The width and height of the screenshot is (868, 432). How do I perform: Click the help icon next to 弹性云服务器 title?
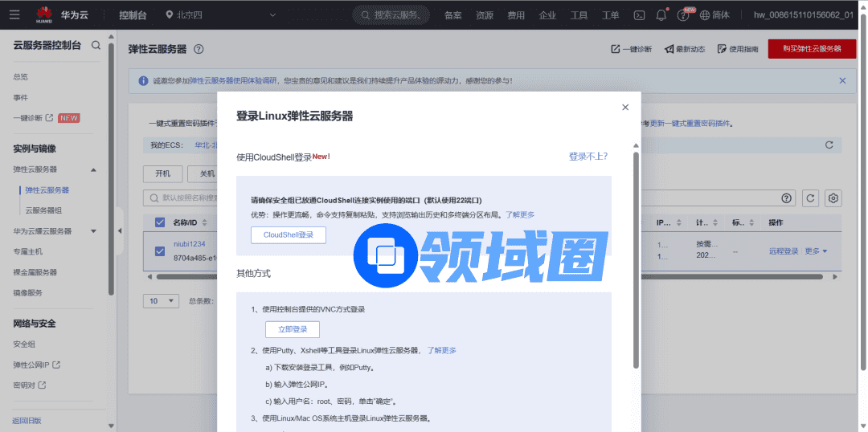pyautogui.click(x=199, y=49)
